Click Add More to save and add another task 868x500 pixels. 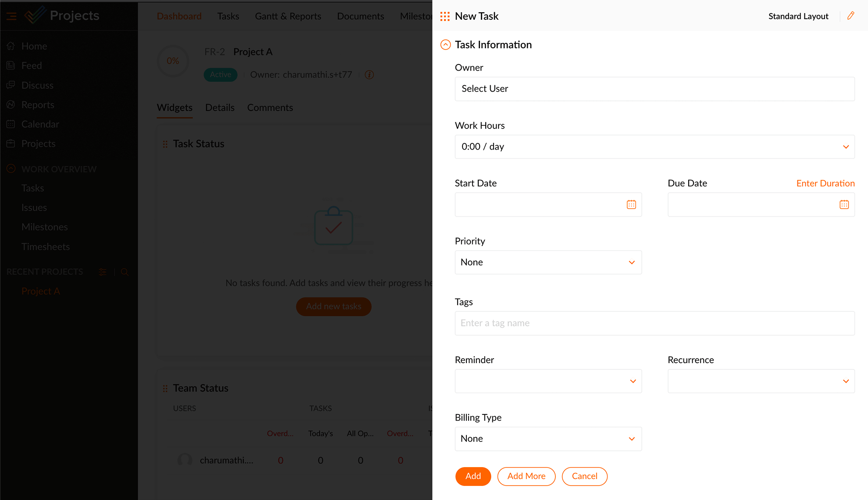click(526, 476)
